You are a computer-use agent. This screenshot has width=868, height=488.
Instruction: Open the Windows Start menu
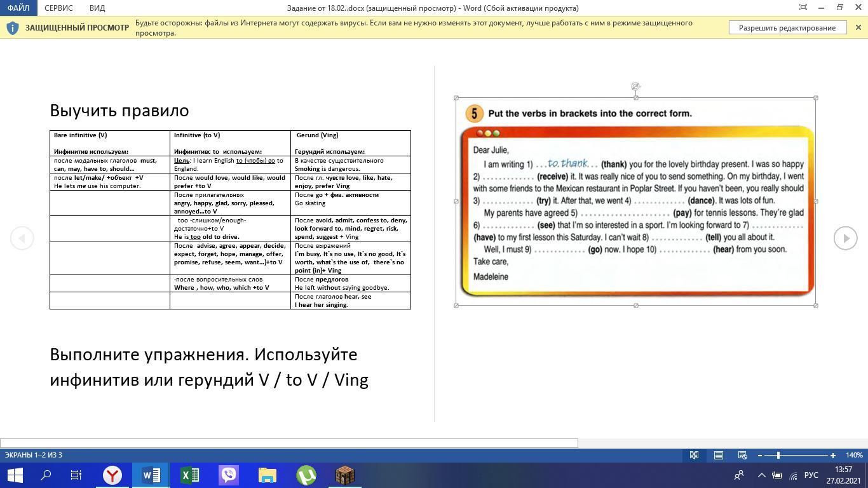pos(15,475)
